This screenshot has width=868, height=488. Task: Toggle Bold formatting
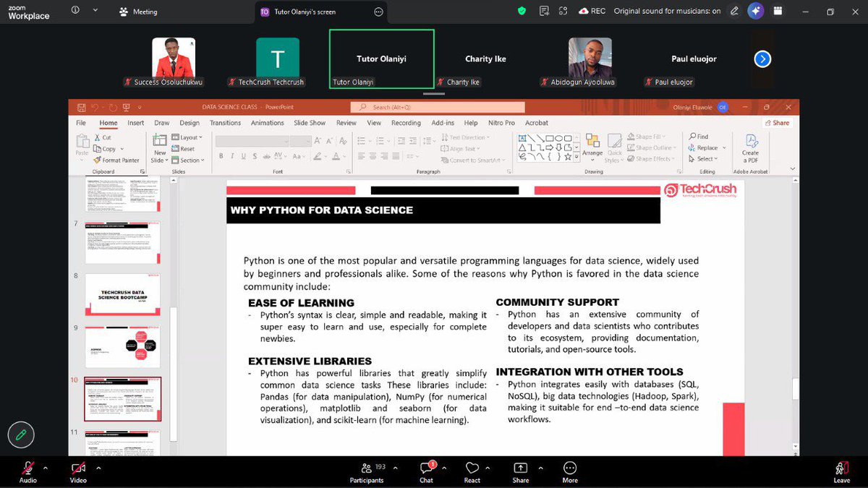221,156
